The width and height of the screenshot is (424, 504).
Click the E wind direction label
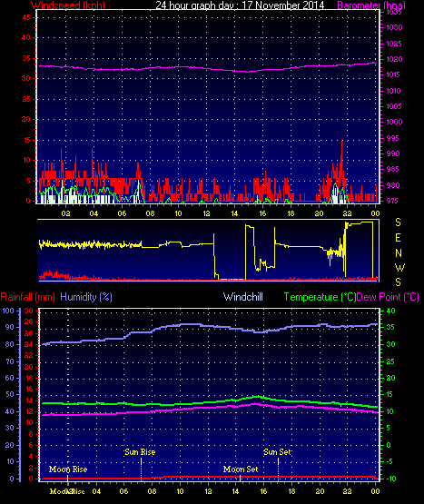click(398, 238)
